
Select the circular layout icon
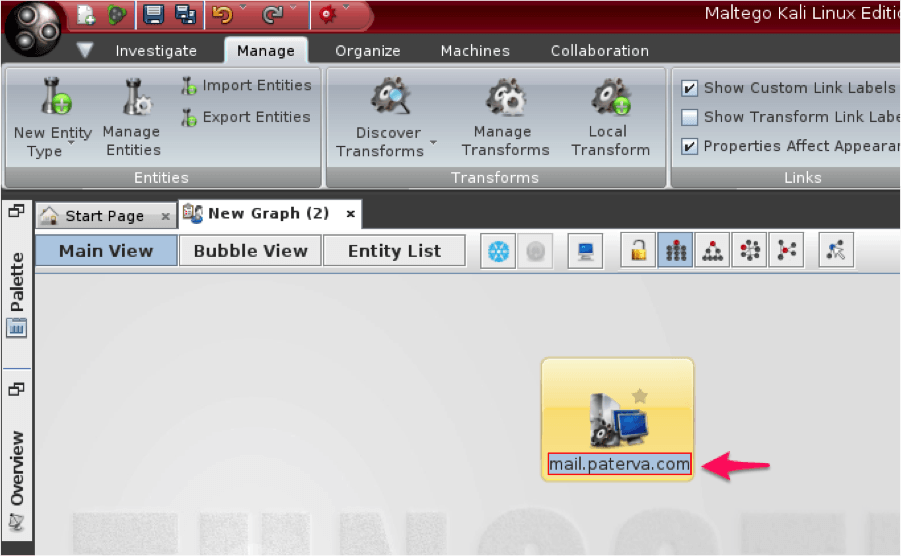[750, 250]
